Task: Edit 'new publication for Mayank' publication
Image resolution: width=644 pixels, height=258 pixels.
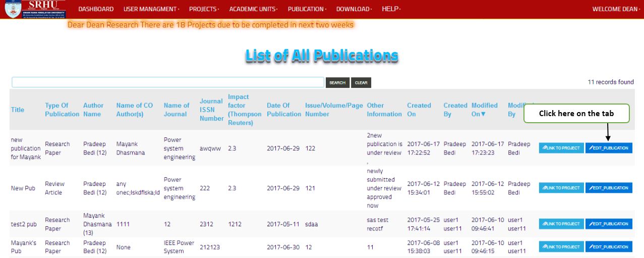Action: tap(609, 148)
